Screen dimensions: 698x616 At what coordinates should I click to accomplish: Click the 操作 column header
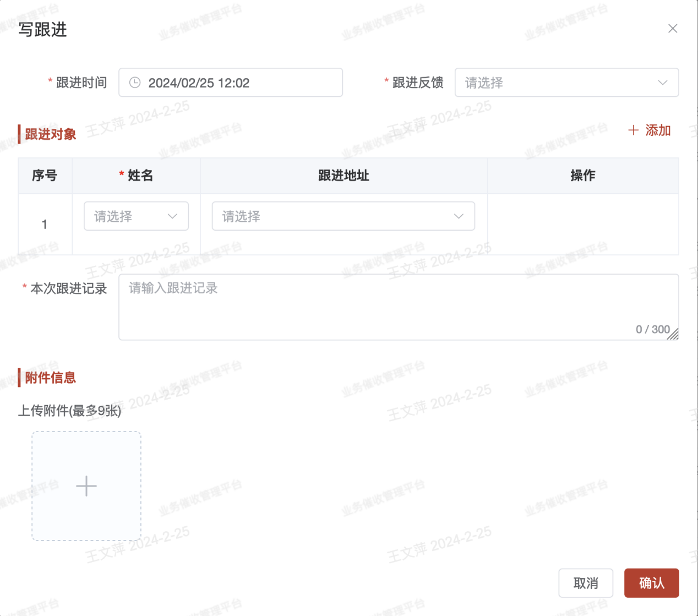pyautogui.click(x=582, y=176)
